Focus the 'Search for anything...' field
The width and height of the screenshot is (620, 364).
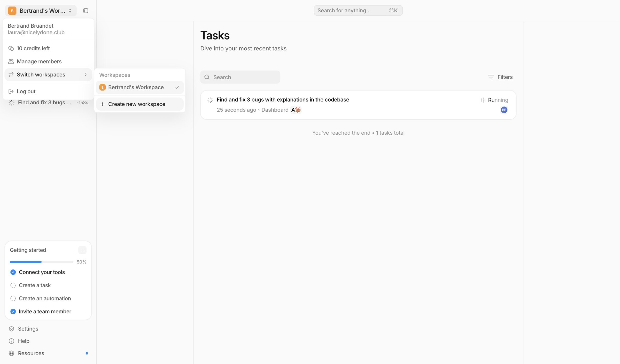pyautogui.click(x=358, y=11)
